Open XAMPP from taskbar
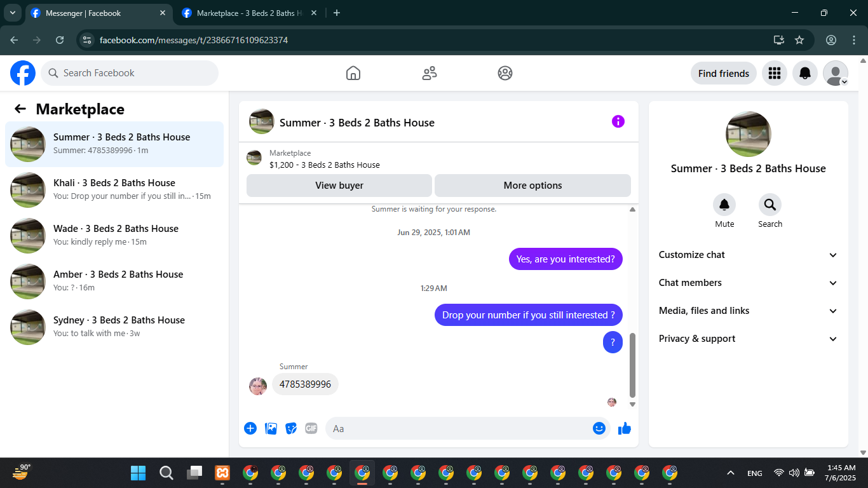Screen dimensions: 868x488 coord(222,473)
